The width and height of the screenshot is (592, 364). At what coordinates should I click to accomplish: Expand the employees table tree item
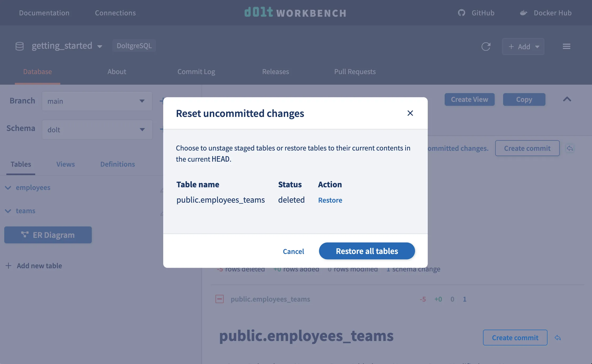point(8,188)
